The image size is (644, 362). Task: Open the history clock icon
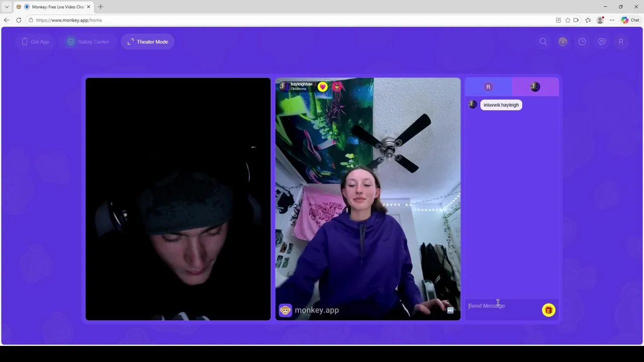pos(582,42)
